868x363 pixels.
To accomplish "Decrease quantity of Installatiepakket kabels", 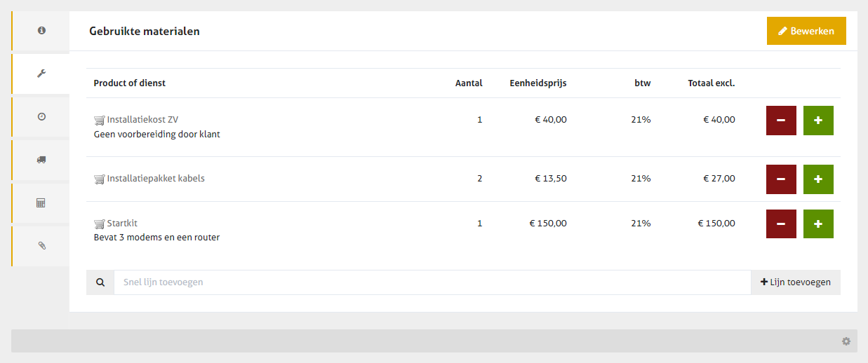I will point(781,179).
